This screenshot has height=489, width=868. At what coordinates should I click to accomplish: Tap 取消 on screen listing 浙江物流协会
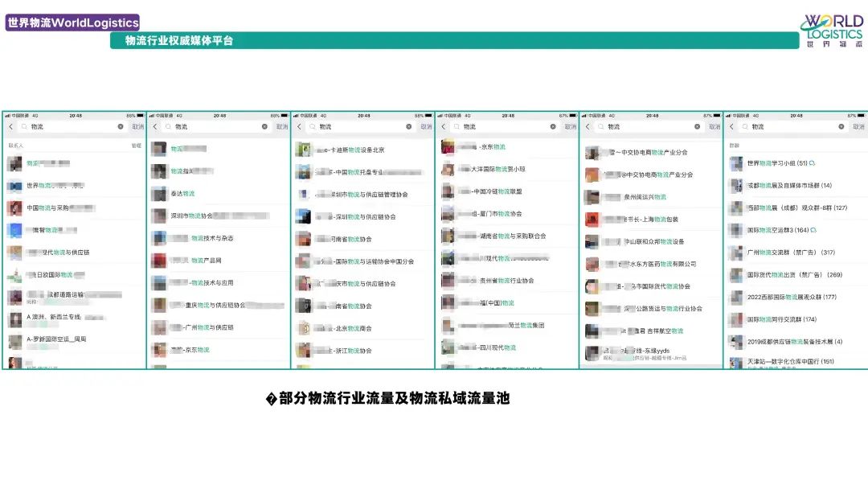426,127
